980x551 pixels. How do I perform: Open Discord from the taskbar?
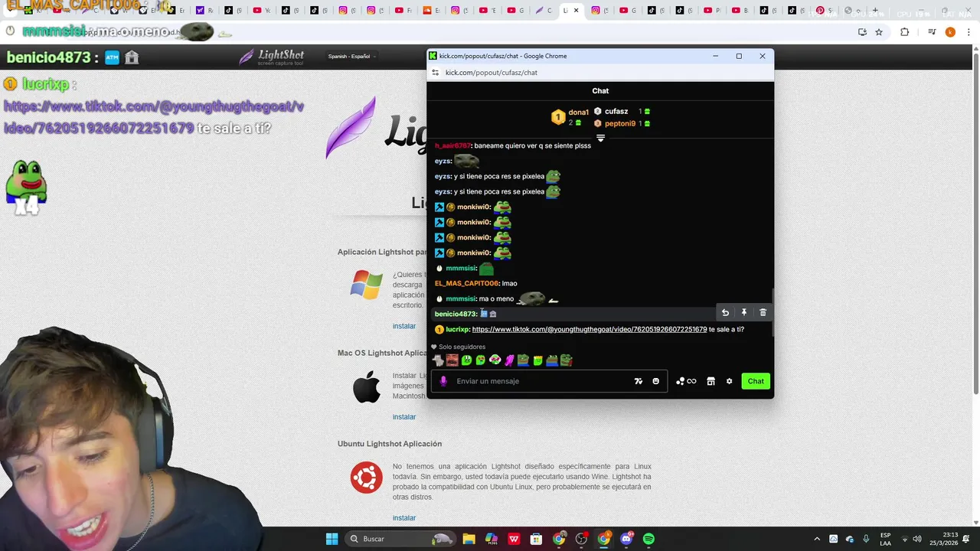pos(626,539)
